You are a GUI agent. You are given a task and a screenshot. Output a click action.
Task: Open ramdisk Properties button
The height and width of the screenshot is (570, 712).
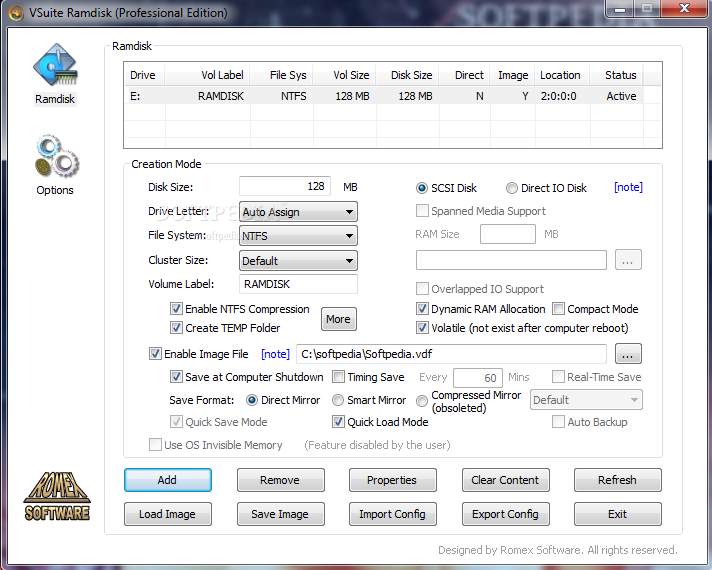392,480
